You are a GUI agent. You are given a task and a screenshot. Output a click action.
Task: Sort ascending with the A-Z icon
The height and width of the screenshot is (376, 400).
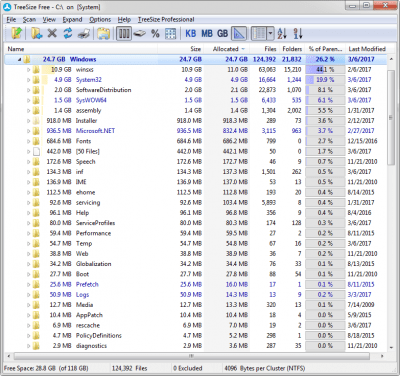tap(282, 33)
